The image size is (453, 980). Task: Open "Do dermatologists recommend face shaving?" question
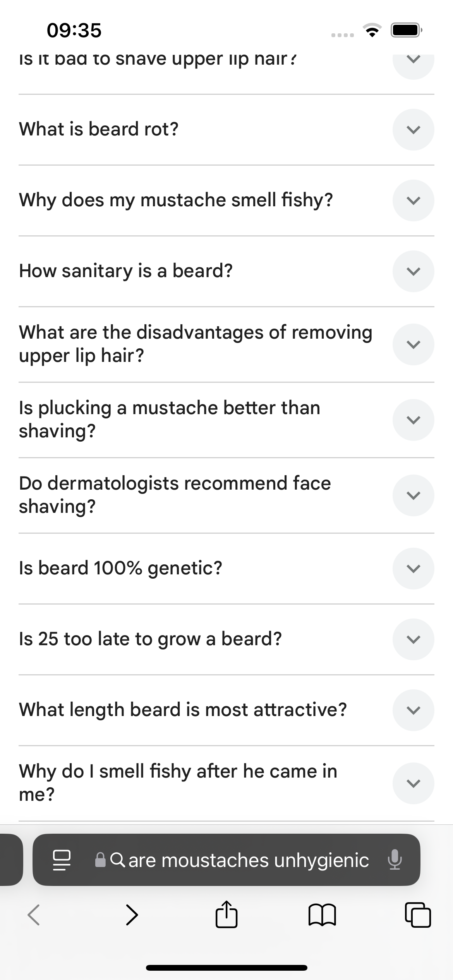tap(175, 495)
